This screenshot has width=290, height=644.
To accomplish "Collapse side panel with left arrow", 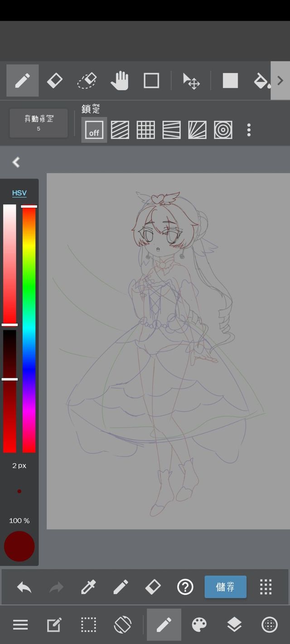I will pyautogui.click(x=16, y=162).
